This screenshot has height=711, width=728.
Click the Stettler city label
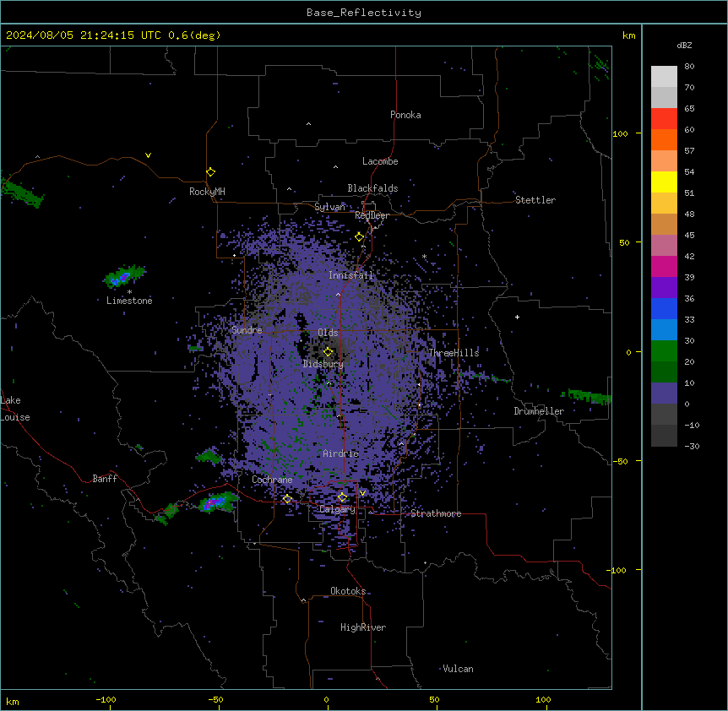pos(535,200)
